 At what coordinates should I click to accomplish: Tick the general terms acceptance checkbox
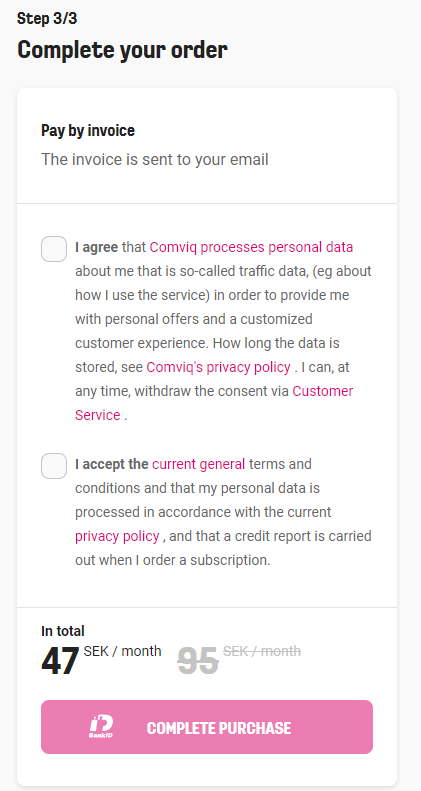point(54,466)
